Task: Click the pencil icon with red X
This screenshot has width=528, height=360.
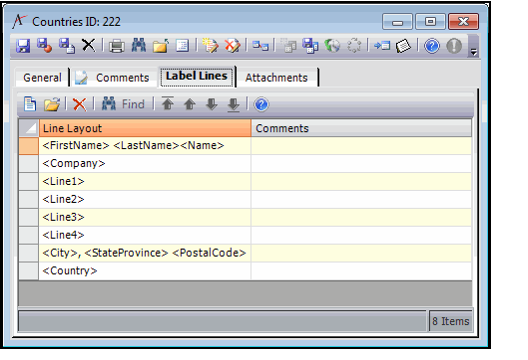Action: [x=232, y=46]
